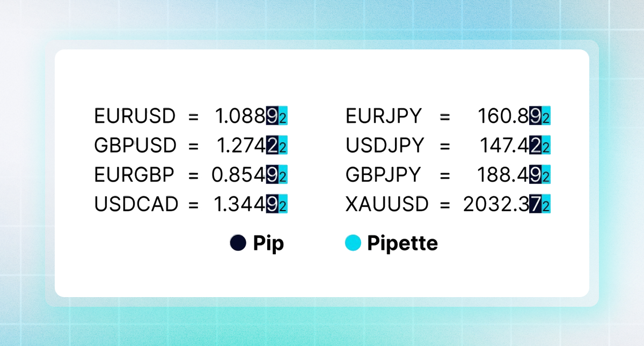The width and height of the screenshot is (644, 346).
Task: Click the XAUUSD gold pair label
Action: click(387, 204)
